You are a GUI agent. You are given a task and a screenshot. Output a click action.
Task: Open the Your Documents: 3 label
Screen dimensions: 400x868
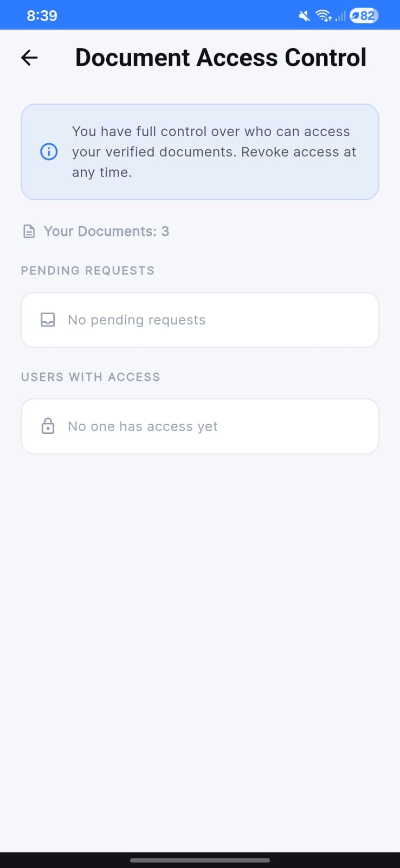[x=106, y=232]
